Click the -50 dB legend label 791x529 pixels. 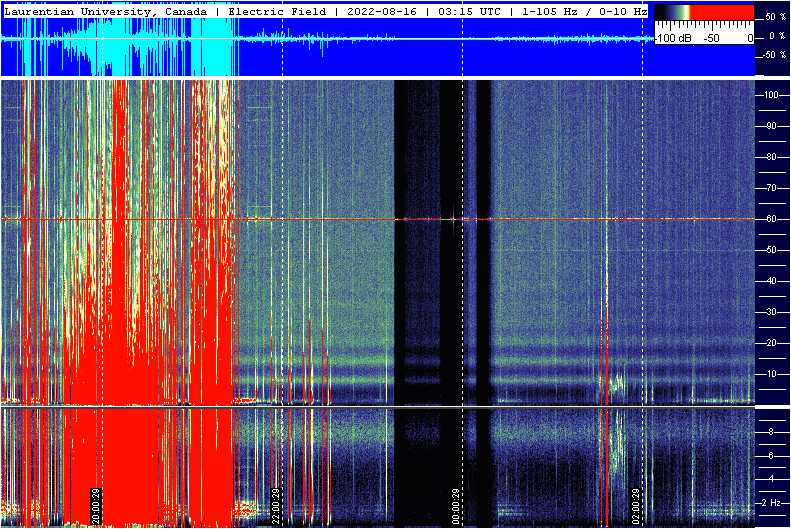point(711,38)
